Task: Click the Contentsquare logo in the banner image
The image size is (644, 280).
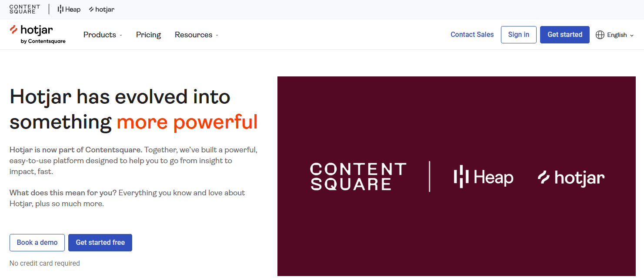Action: (x=358, y=176)
